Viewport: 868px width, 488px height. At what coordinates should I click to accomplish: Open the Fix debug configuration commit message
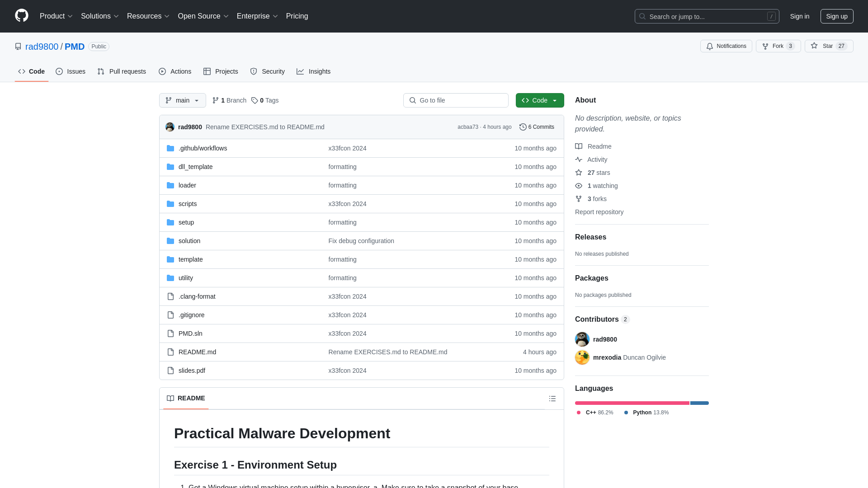coord(361,241)
